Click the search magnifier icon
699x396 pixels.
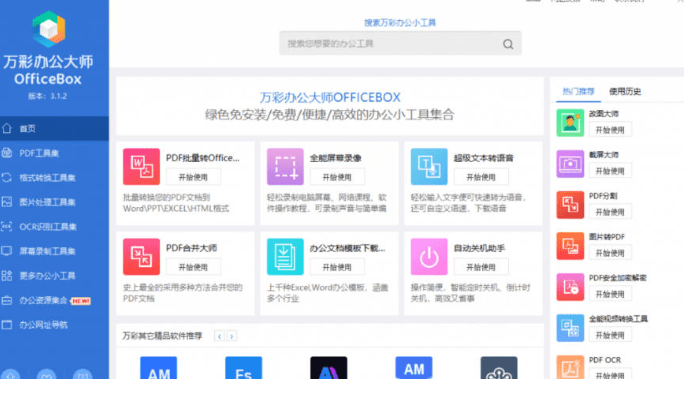click(x=508, y=44)
